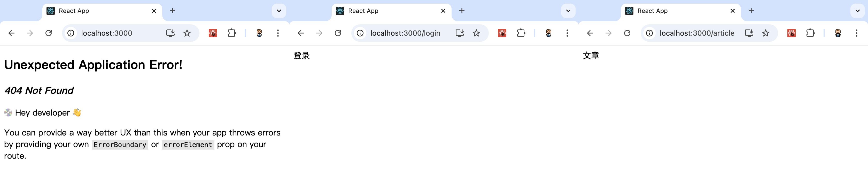
Task: Go back in the localhost:3000/article window
Action: [590, 33]
